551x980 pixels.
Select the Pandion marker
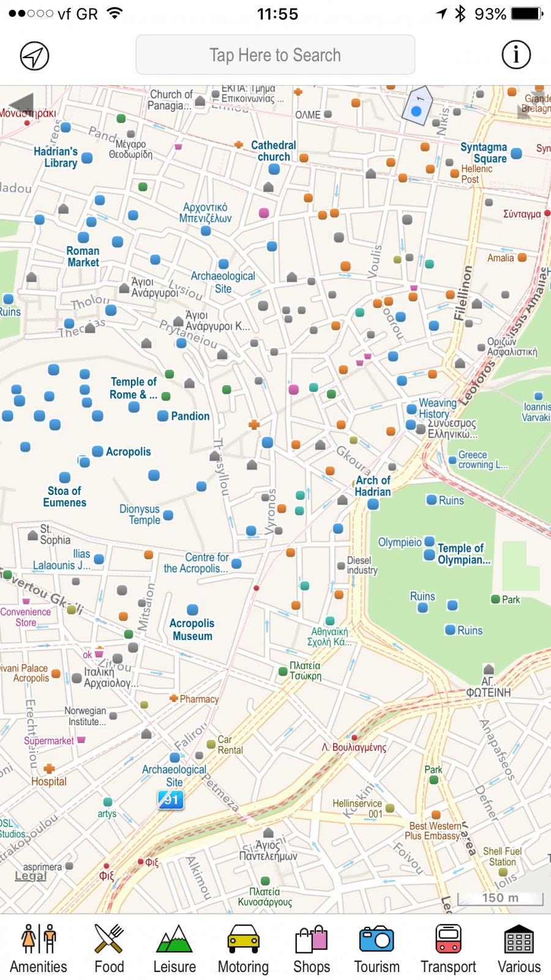point(163,416)
